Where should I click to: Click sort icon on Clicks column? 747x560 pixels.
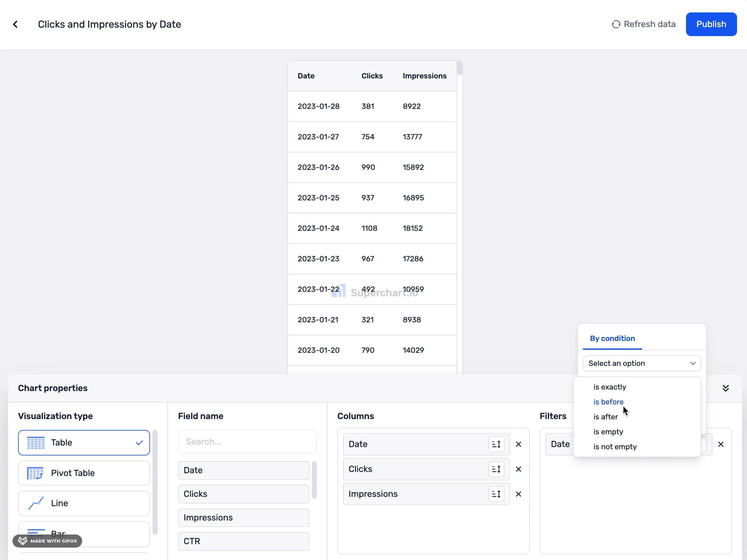tap(496, 469)
